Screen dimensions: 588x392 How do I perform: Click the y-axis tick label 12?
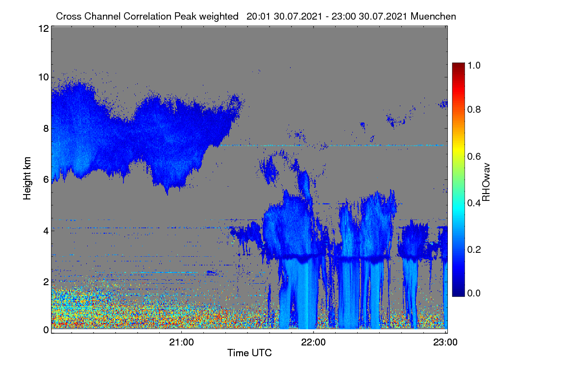[43, 28]
